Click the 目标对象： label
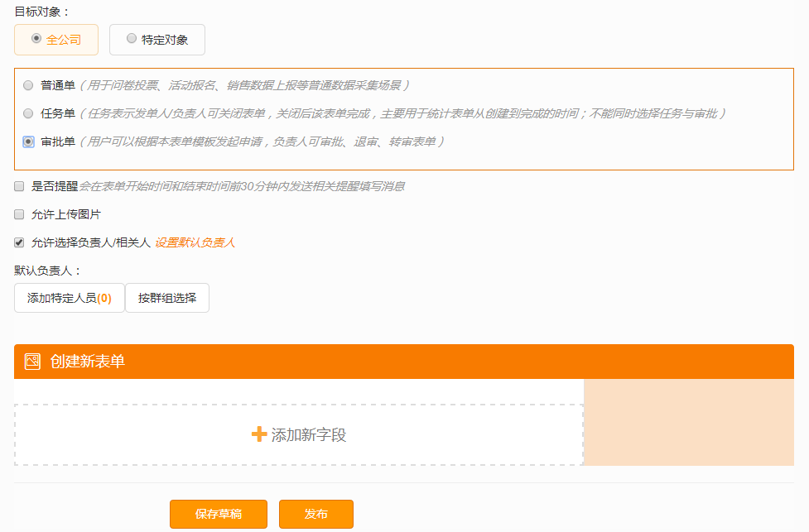 [42, 12]
